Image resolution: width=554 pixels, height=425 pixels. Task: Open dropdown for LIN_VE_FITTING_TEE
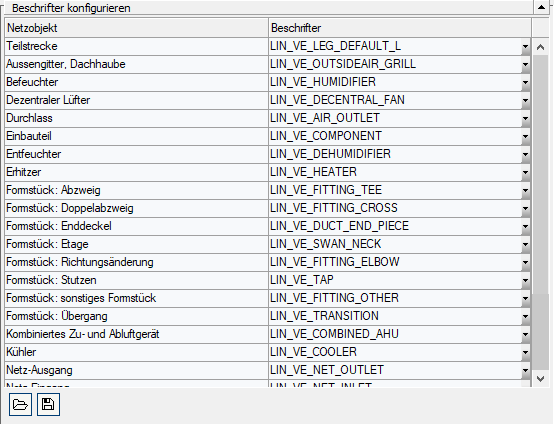coord(525,190)
